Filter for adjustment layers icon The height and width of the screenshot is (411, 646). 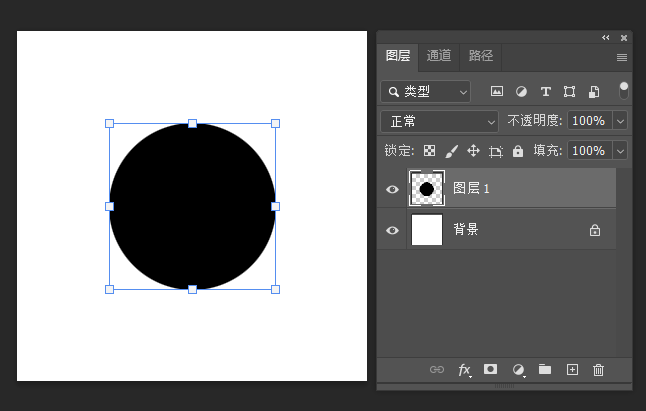coord(521,92)
